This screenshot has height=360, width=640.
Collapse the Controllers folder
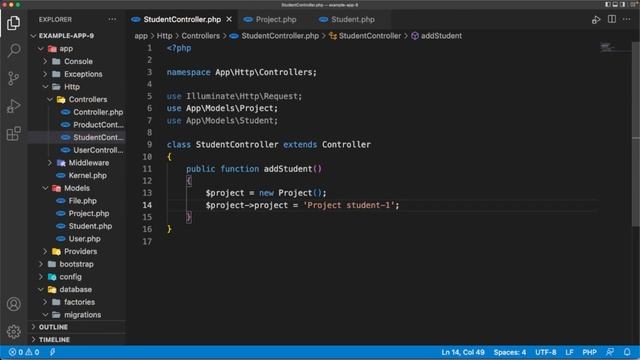[49, 99]
